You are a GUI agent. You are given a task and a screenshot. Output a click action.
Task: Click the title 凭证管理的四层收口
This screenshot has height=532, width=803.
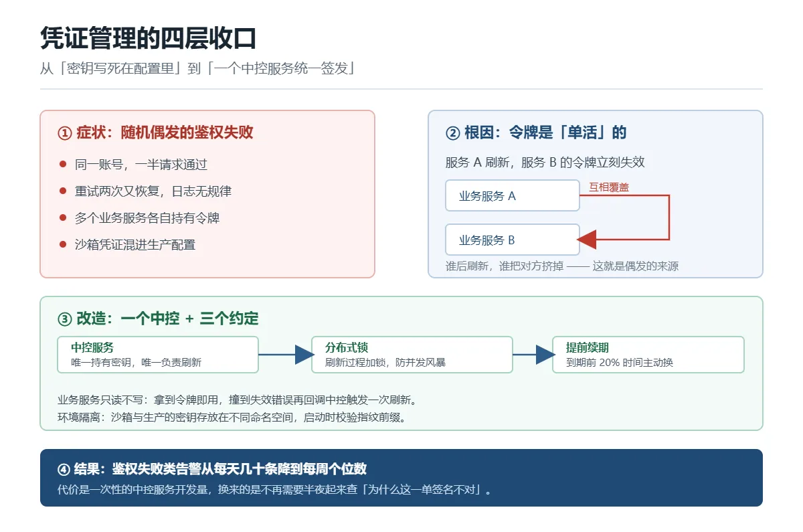tap(149, 38)
